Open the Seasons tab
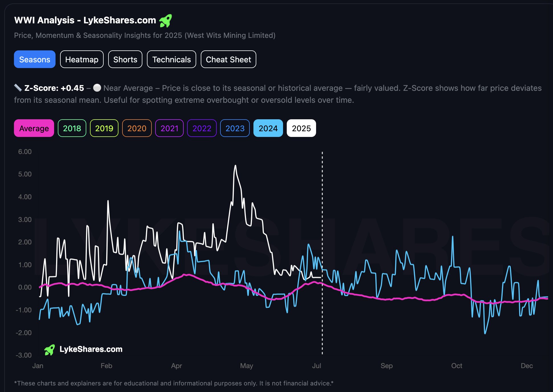 coord(35,59)
